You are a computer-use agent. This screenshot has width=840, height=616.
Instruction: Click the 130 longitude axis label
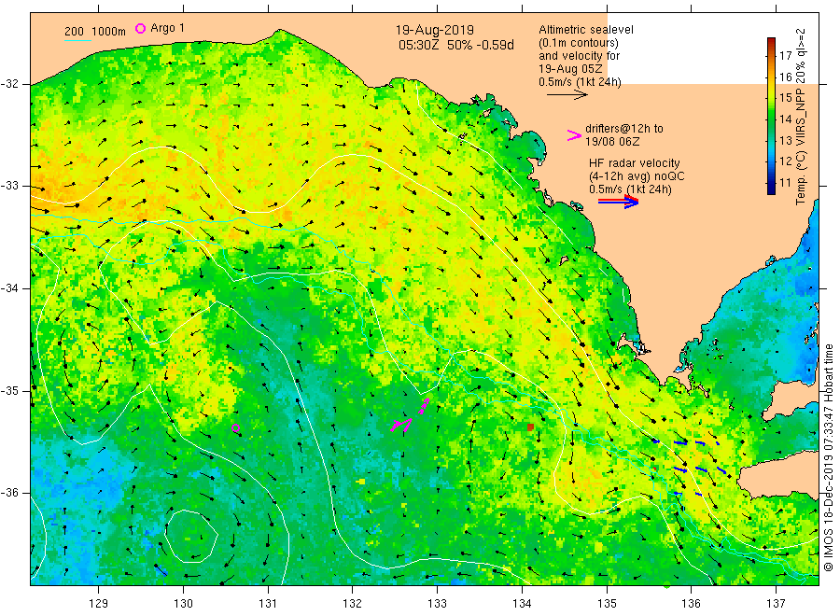point(183,604)
